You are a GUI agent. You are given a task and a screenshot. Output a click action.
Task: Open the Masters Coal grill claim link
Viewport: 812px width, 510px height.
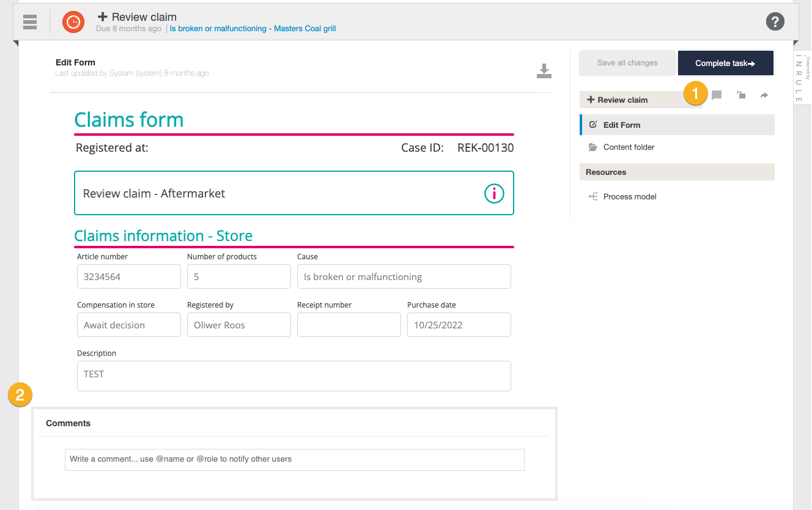tap(253, 28)
